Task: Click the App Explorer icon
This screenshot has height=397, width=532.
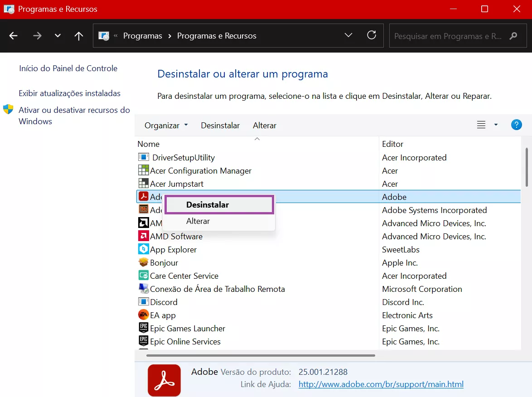Action: (x=143, y=249)
